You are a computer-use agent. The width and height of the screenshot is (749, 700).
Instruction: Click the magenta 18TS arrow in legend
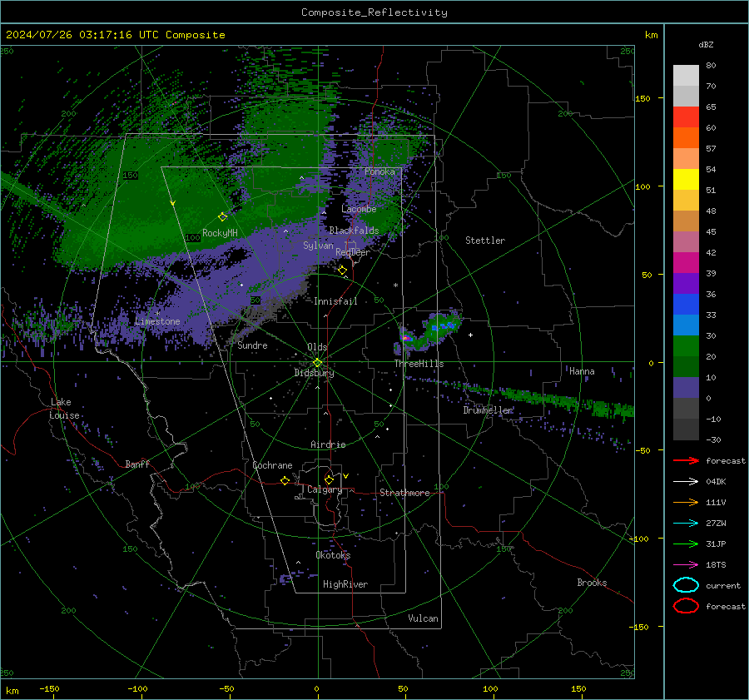[x=686, y=565]
